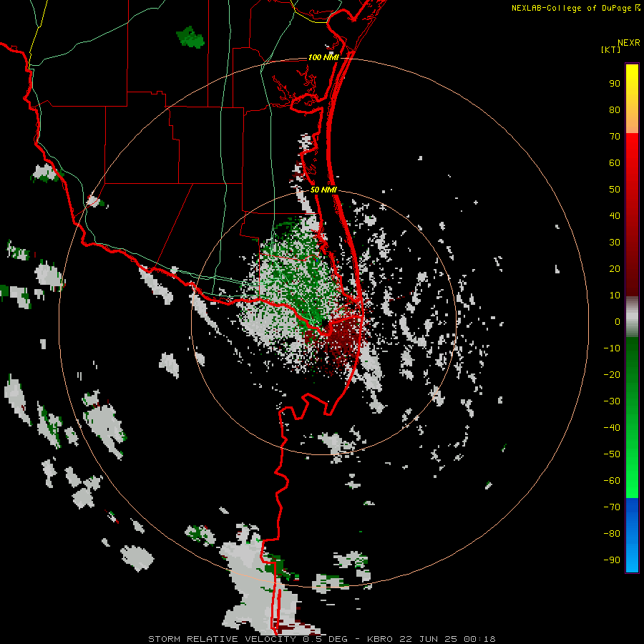Click the -20 value on the velocity scale
The width and height of the screenshot is (644, 644).
612,375
